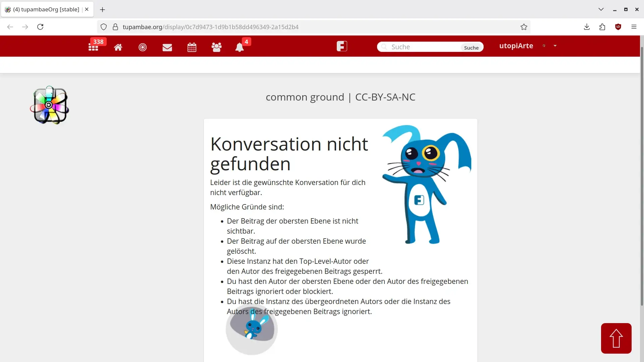Open a new browser tab
Screen dimensions: 644x362
click(x=103, y=9)
